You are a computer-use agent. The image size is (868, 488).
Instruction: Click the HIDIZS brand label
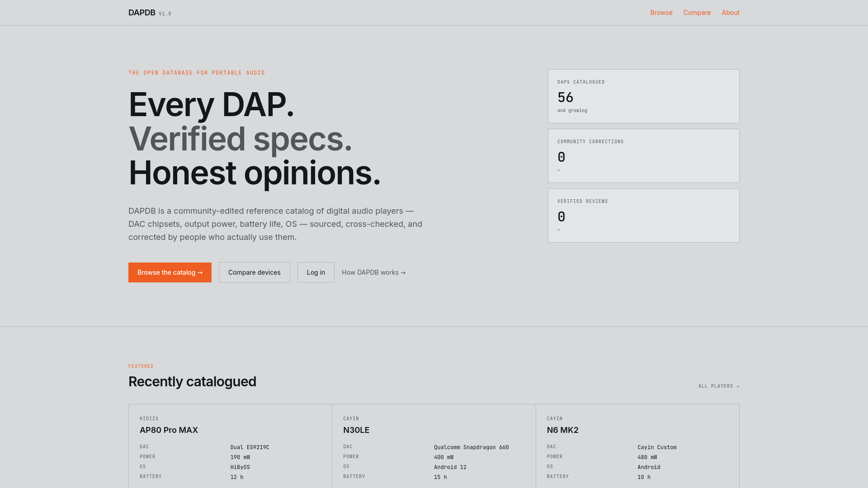click(x=149, y=419)
